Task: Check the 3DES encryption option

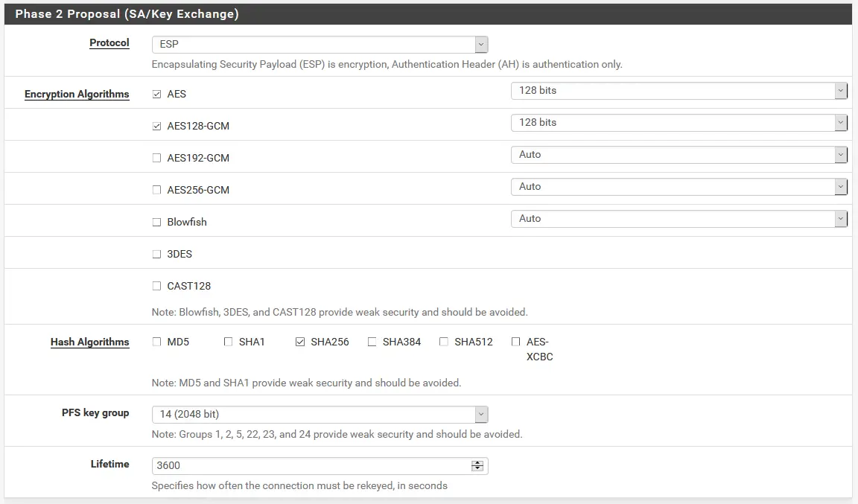Action: pos(156,255)
